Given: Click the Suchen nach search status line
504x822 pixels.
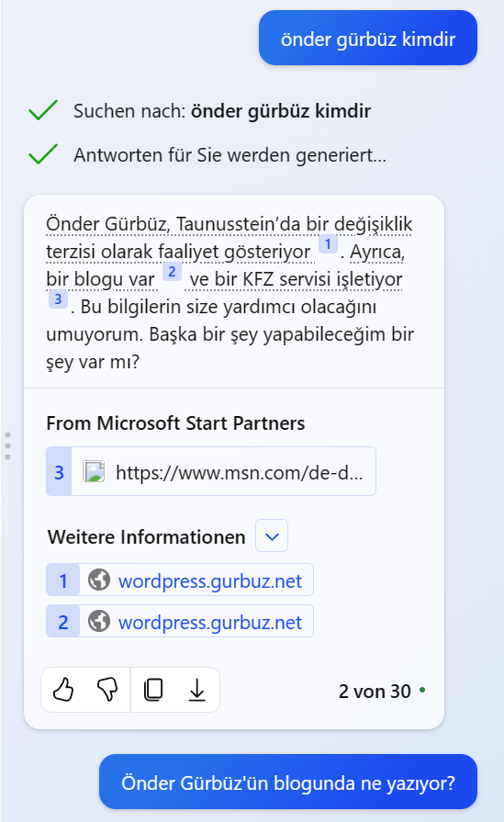Looking at the screenshot, I should coord(222,111).
